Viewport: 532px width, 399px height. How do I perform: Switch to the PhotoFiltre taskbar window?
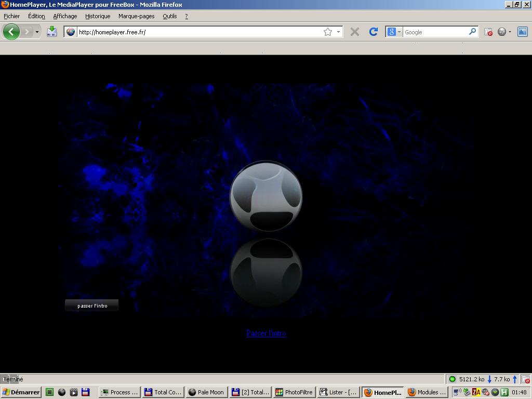pos(294,392)
